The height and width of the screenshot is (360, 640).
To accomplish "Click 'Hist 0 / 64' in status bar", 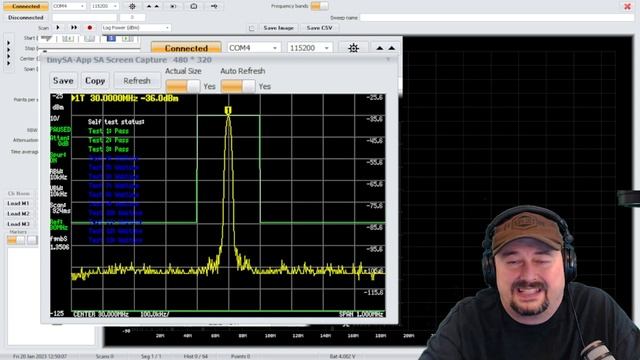I will [196, 356].
